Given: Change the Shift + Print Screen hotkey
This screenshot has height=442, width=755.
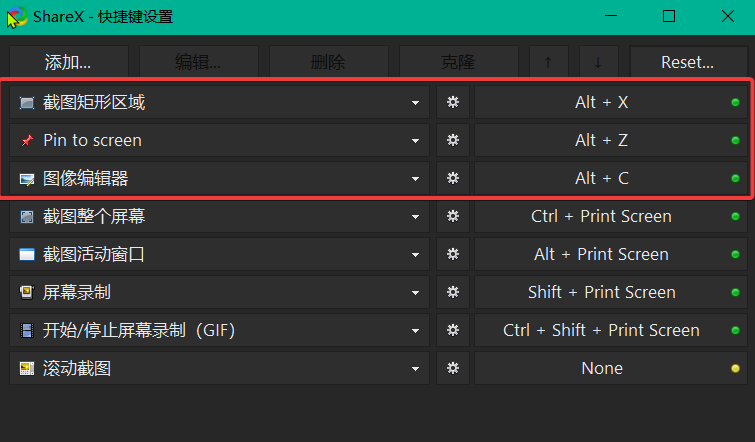Looking at the screenshot, I should [x=611, y=292].
